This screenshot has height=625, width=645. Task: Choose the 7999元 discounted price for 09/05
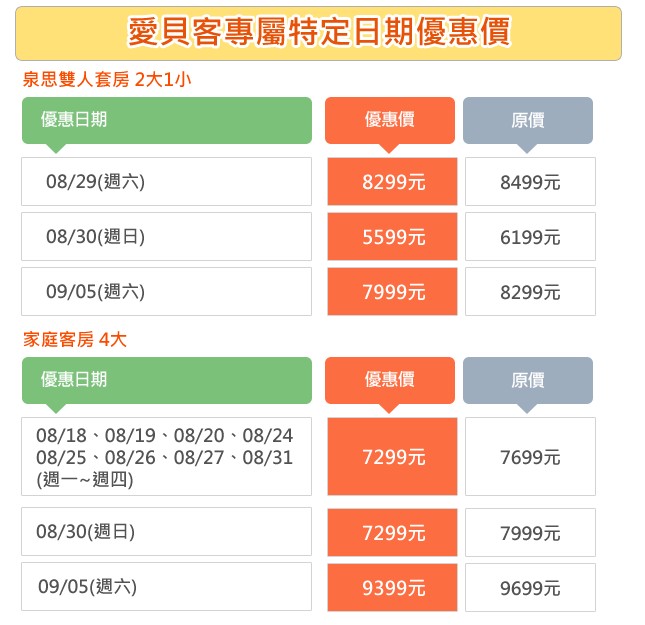pos(392,292)
